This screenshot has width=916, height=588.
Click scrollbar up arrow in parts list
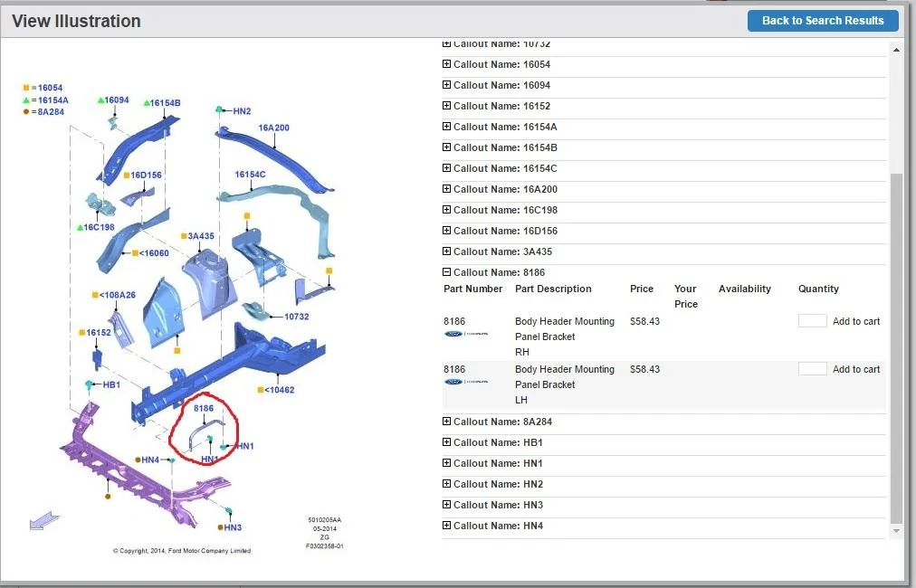[896, 51]
